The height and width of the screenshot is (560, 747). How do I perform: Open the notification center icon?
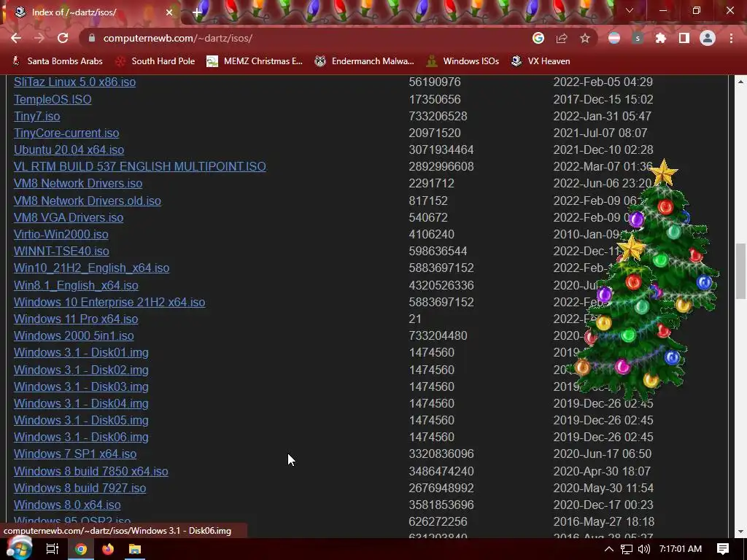click(723, 549)
